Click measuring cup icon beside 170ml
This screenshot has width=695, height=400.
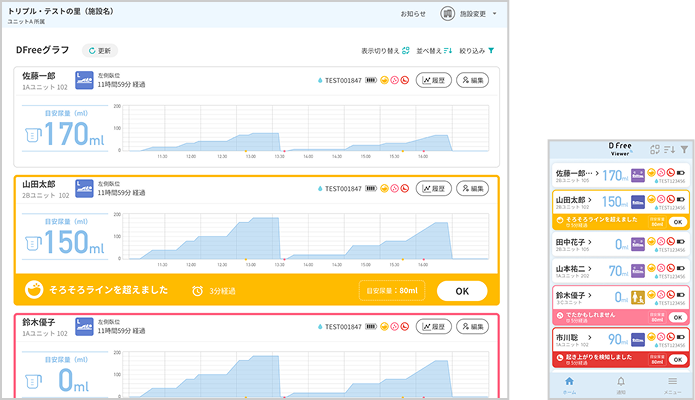point(33,135)
